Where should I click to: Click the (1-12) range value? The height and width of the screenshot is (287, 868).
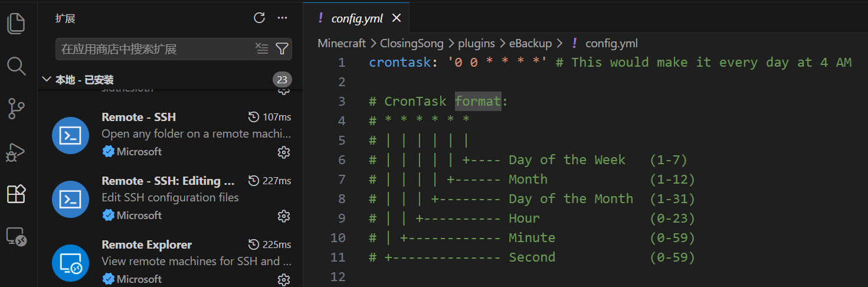(x=672, y=179)
